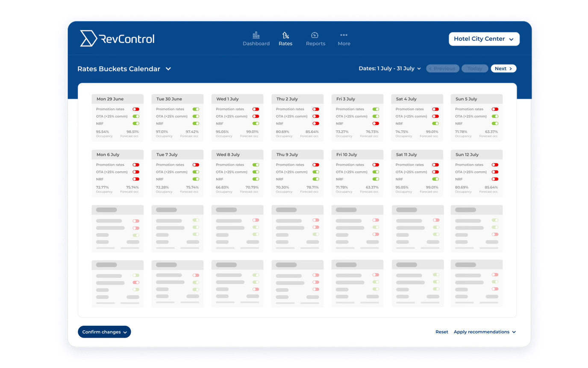
Task: Click the 73.27% occupancy on Fri 3 July
Action: tap(342, 132)
